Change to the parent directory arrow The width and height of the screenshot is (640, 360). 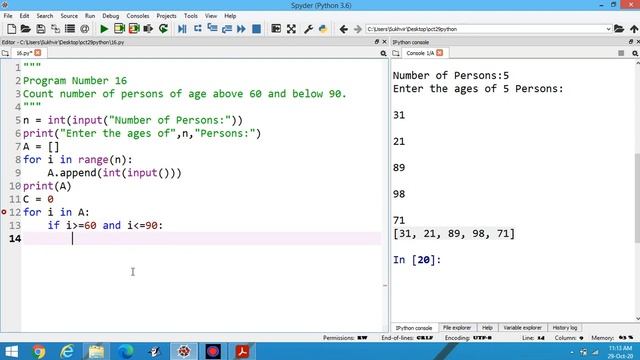tap(634, 29)
